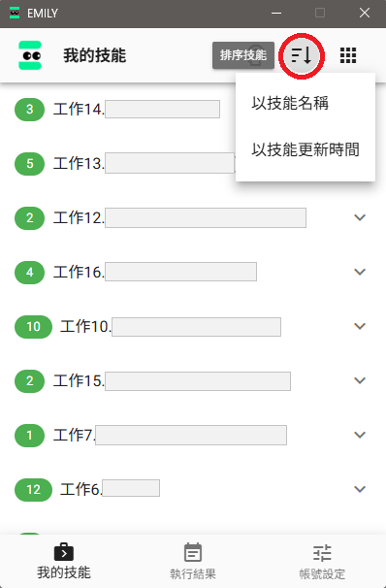Image resolution: width=386 pixels, height=588 pixels.
Task: Click the EMILY robot logo
Action: coord(30,55)
